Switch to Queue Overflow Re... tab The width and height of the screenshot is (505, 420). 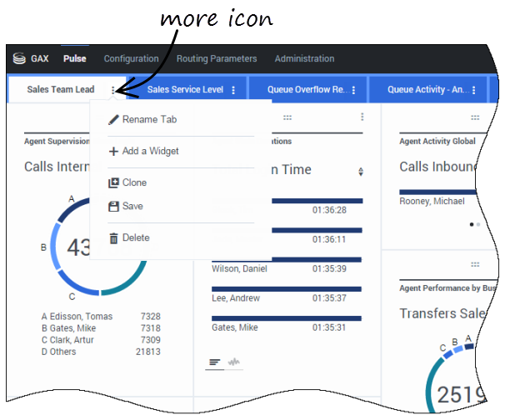click(x=308, y=89)
